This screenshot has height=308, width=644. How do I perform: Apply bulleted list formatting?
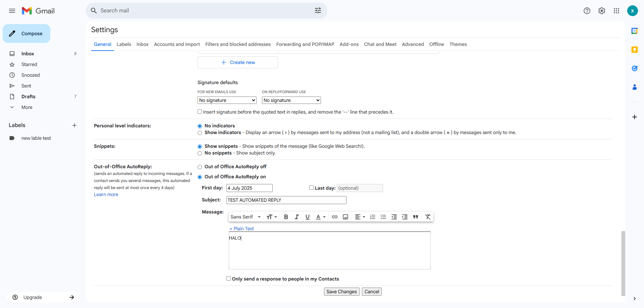383,217
